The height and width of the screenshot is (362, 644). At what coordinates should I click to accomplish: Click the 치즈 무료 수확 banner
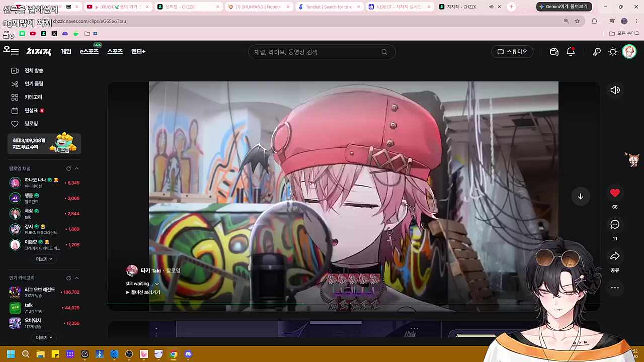click(x=44, y=144)
